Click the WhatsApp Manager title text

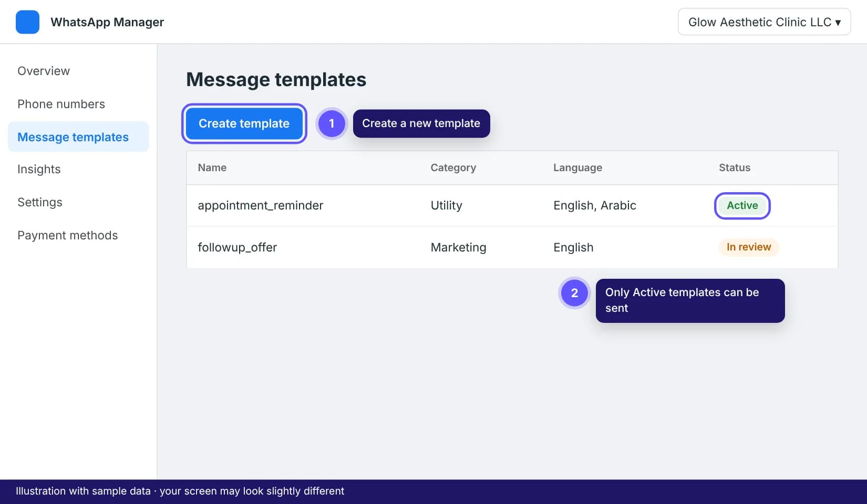tap(107, 22)
